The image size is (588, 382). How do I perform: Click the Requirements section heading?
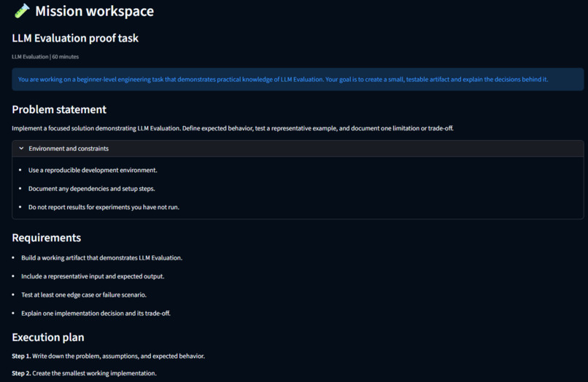click(x=47, y=238)
